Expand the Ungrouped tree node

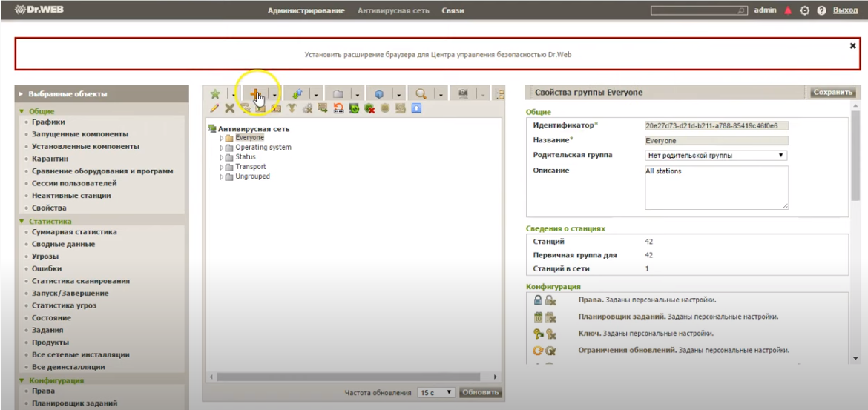coord(221,177)
